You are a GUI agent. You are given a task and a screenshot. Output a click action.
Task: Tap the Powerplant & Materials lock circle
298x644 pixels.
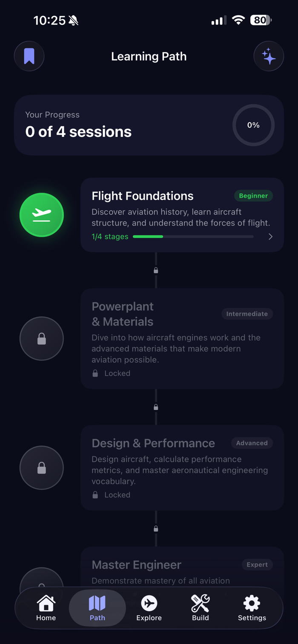pos(42,339)
